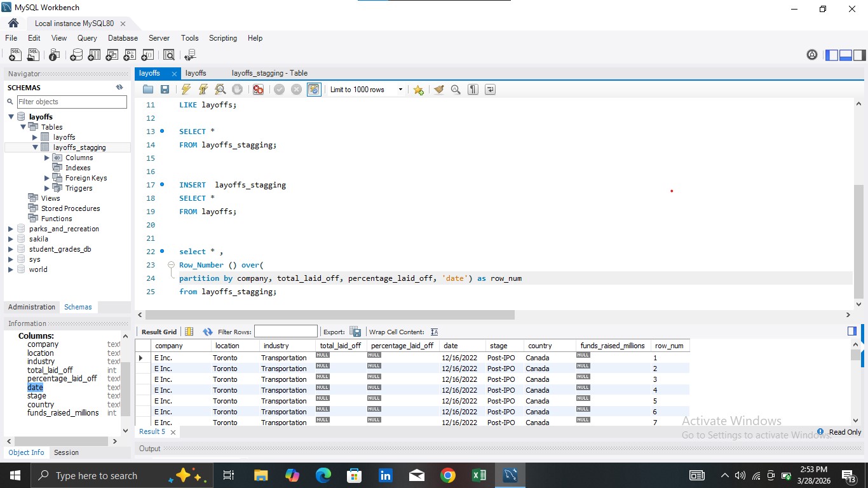Open the Session tab
Image resolution: width=868 pixels, height=488 pixels.
[66, 452]
